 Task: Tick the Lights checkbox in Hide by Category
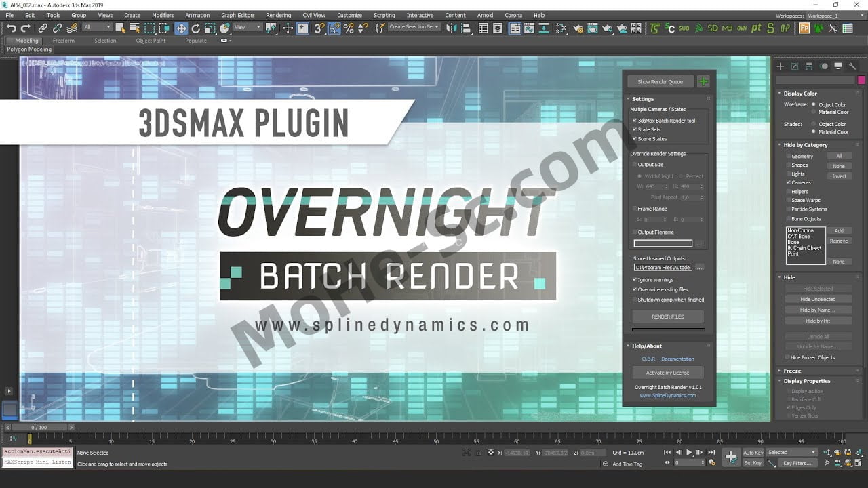(787, 174)
